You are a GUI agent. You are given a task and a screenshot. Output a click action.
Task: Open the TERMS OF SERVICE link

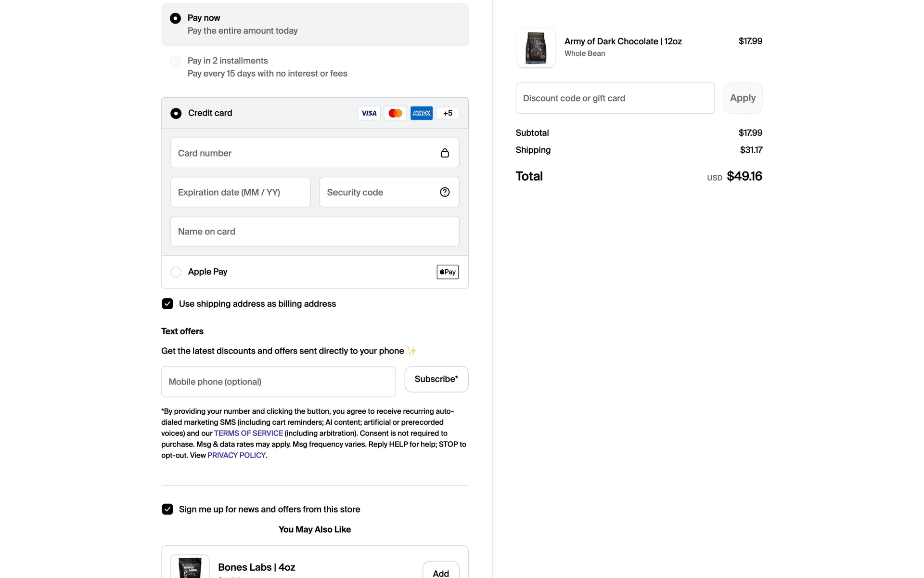(x=248, y=433)
